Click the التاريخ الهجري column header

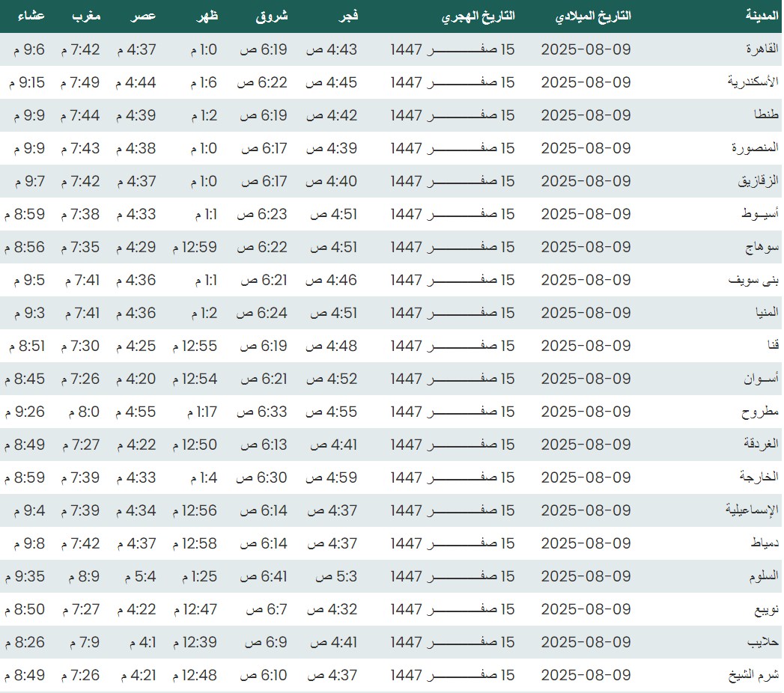[477, 16]
